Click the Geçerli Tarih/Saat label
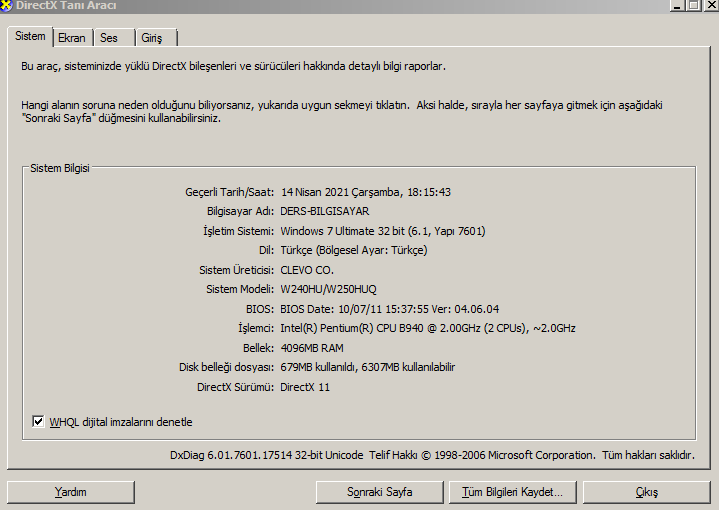Image resolution: width=719 pixels, height=510 pixels. click(229, 192)
